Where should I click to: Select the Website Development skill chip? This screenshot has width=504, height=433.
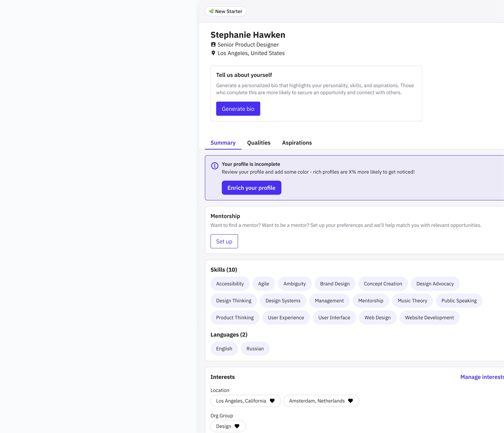point(429,318)
